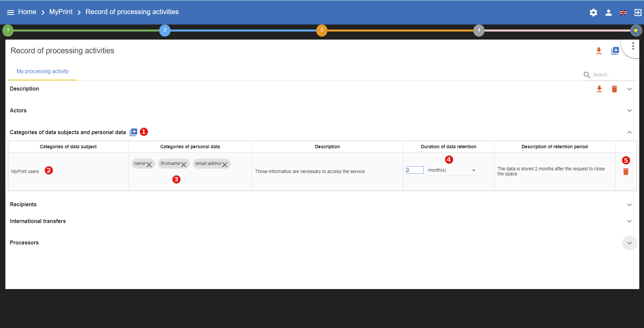Click 'Duration of data retention' column header
This screenshot has width=644, height=328.
(449, 147)
